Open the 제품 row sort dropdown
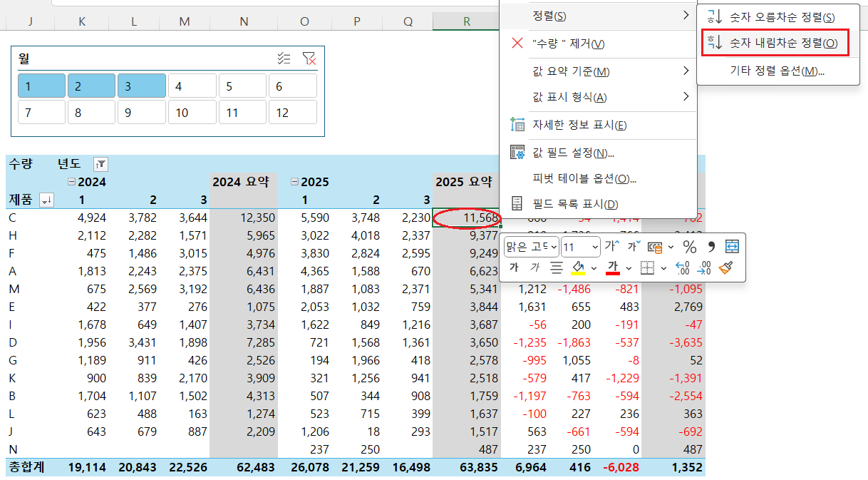Viewport: 868px width, 480px height. (x=46, y=200)
